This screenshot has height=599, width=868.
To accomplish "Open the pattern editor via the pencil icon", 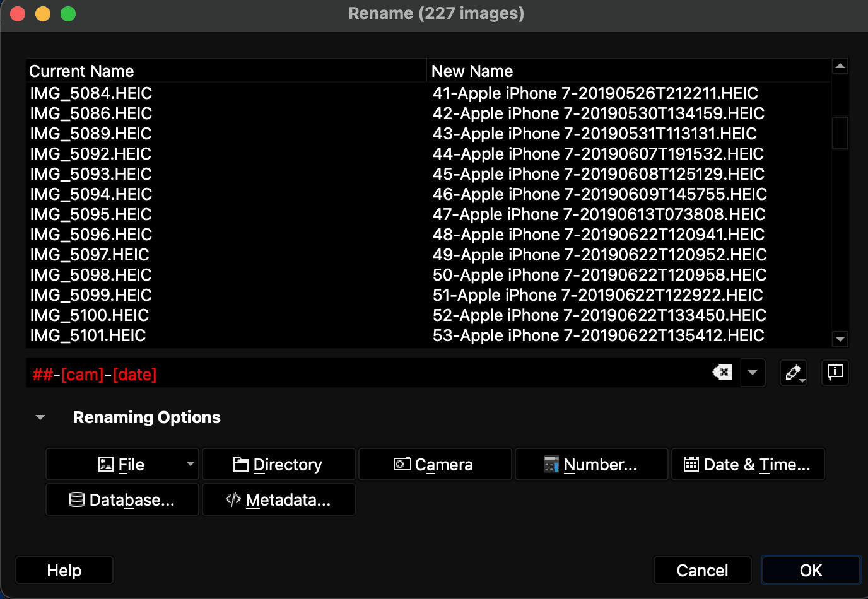I will point(793,372).
